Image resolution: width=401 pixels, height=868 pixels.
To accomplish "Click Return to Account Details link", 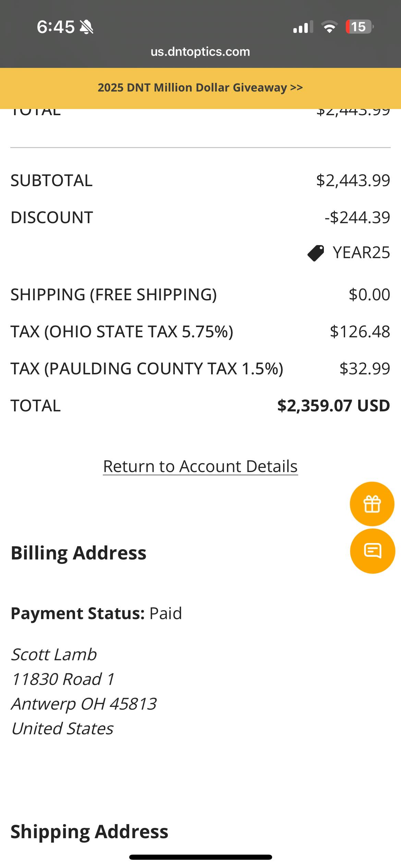I will 200,466.
